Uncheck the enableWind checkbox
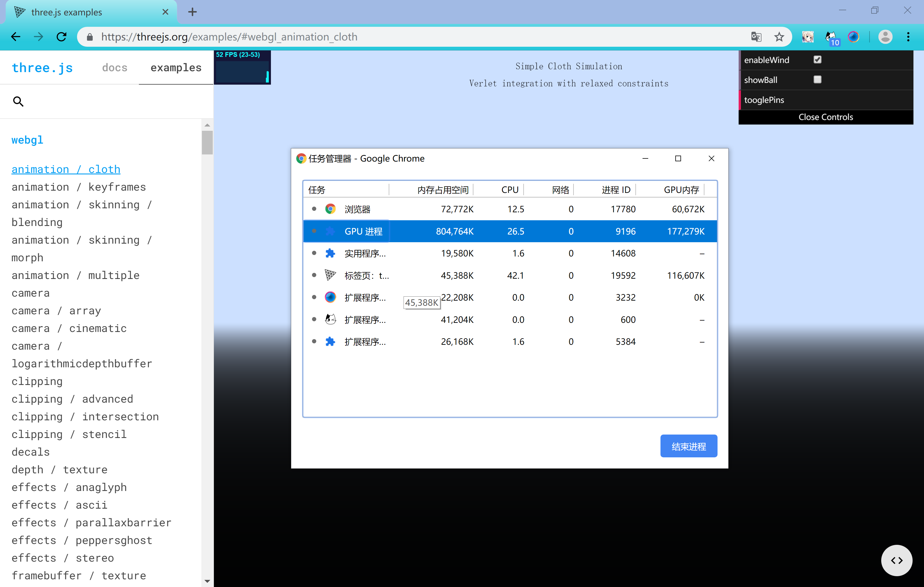924x587 pixels. pyautogui.click(x=817, y=60)
